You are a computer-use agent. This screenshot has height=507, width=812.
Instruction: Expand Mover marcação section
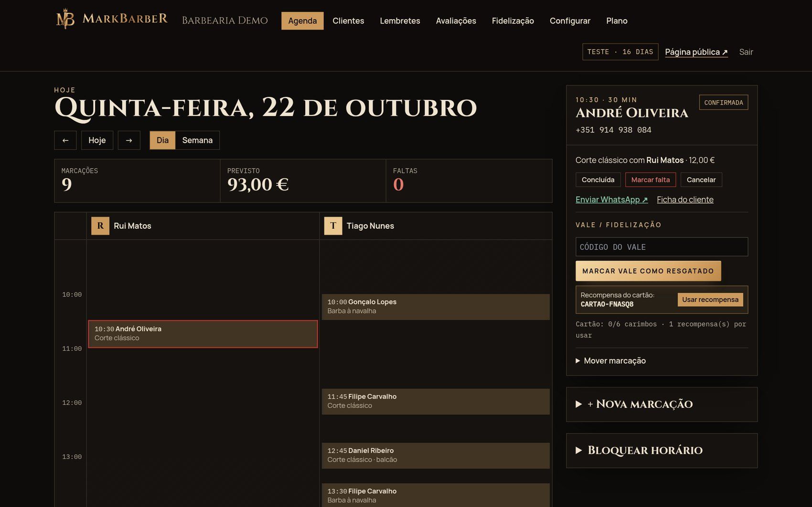point(610,361)
